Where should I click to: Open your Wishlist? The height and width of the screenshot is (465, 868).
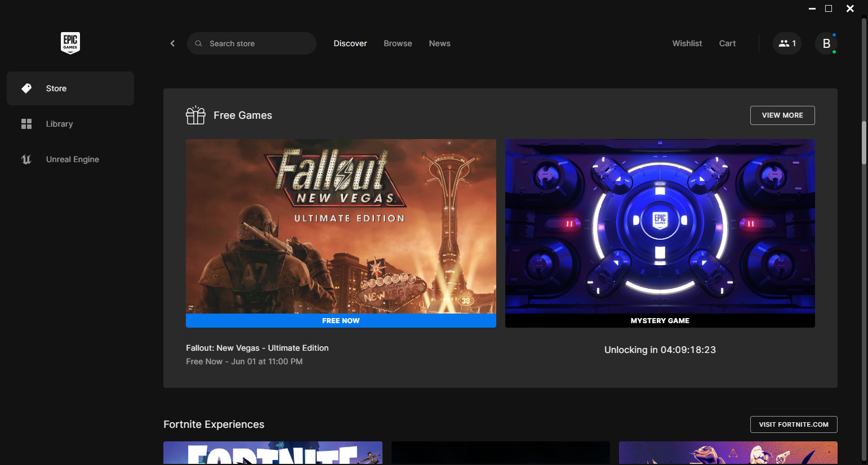687,43
